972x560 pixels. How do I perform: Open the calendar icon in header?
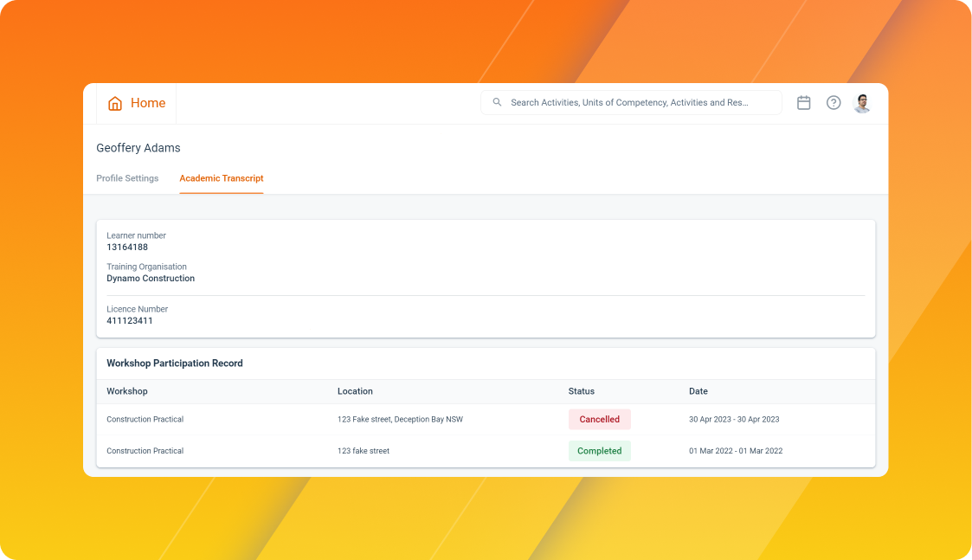pyautogui.click(x=803, y=103)
